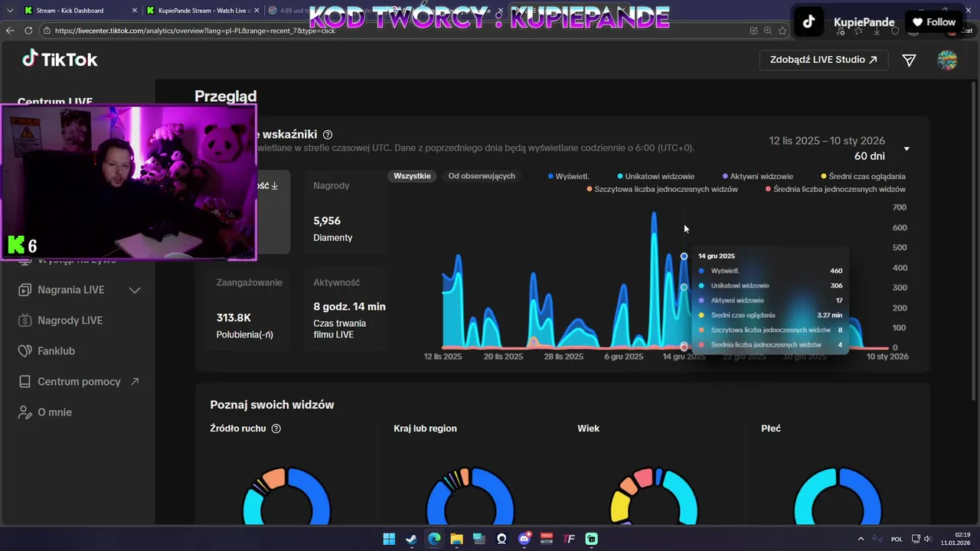This screenshot has height=551, width=980.
Task: Toggle Aktywni widzowie legend series
Action: pyautogui.click(x=758, y=177)
